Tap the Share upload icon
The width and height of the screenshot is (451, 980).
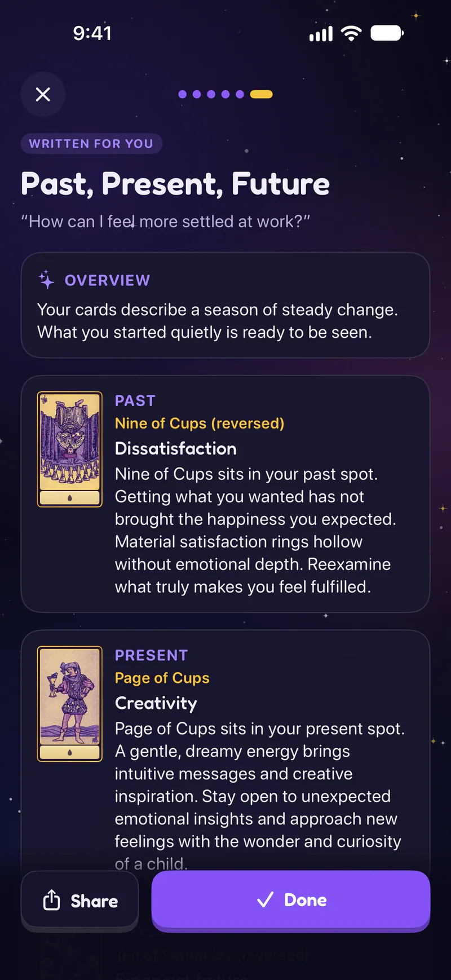point(51,900)
